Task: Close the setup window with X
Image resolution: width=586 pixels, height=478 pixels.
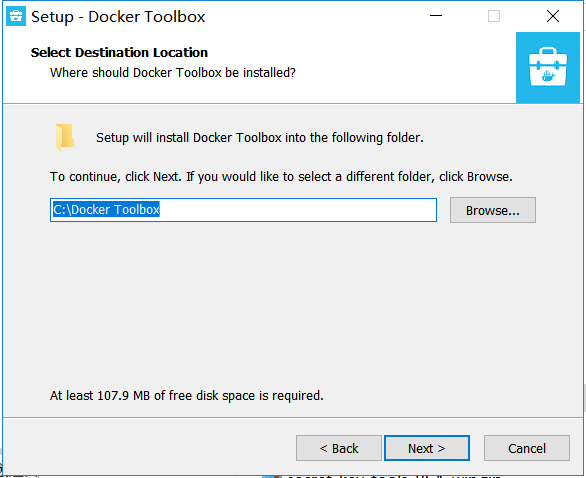Action: click(552, 16)
